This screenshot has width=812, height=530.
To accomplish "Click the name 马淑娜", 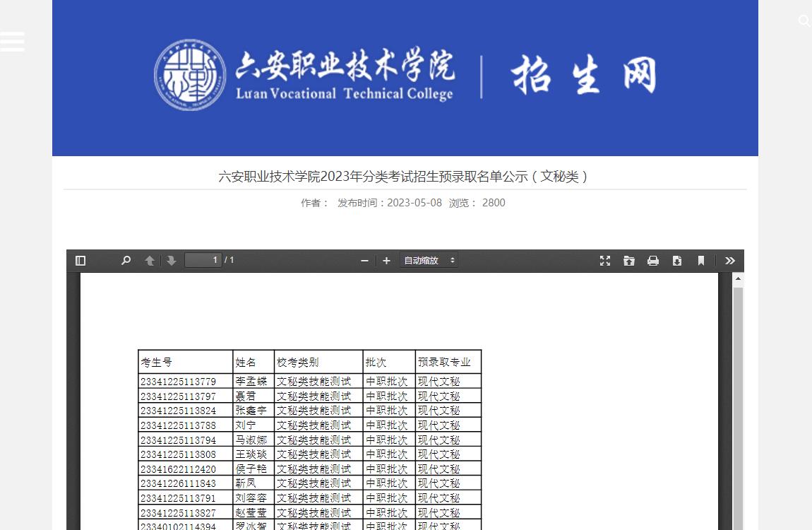I will click(x=251, y=440).
